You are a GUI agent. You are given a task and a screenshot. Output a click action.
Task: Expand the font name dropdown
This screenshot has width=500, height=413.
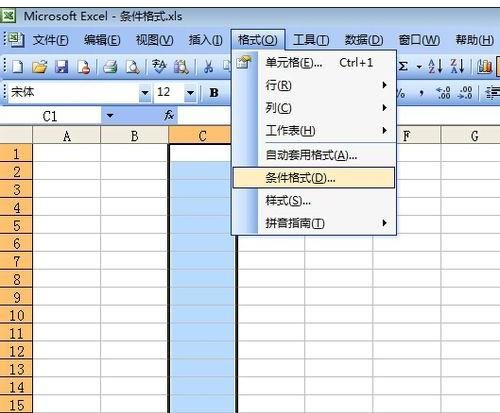[x=145, y=92]
